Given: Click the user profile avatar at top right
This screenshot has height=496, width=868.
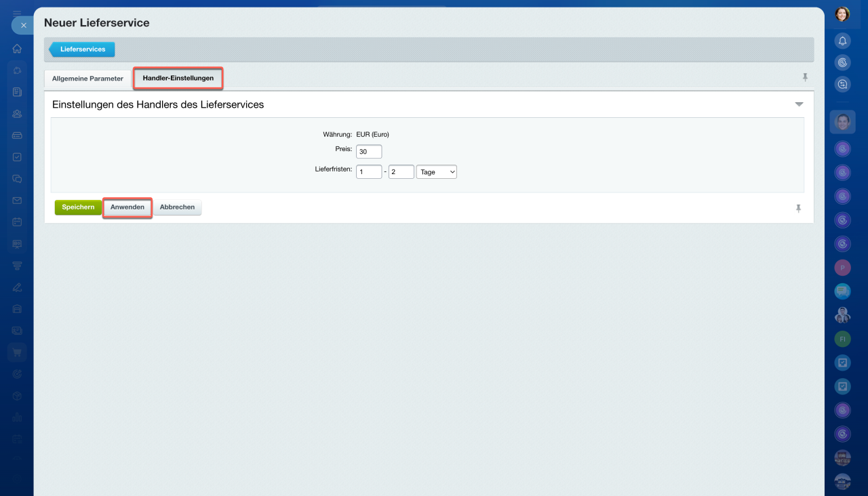Looking at the screenshot, I should point(842,14).
